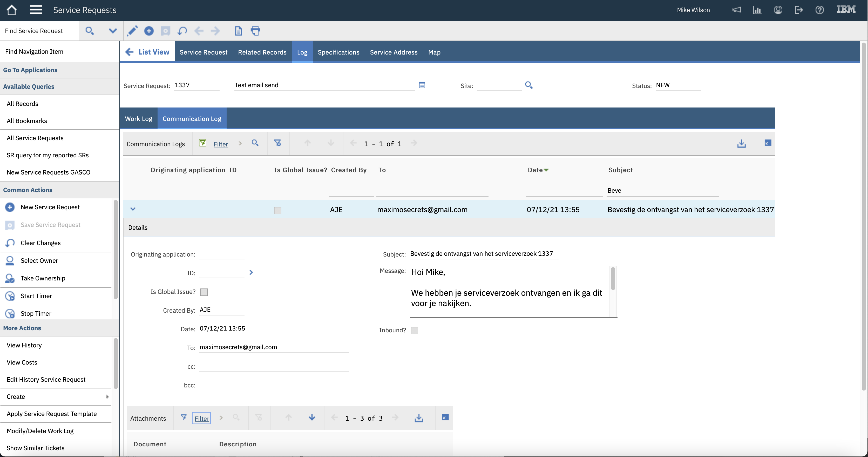This screenshot has width=868, height=457.
Task: Collapse the communication log row details chevron
Action: click(133, 209)
